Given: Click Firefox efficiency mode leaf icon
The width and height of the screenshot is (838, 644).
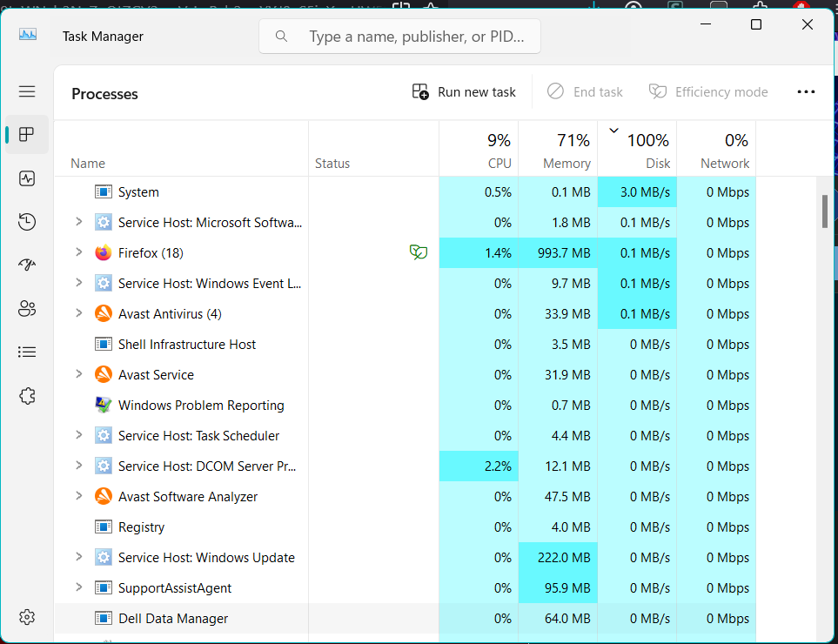Looking at the screenshot, I should [419, 252].
